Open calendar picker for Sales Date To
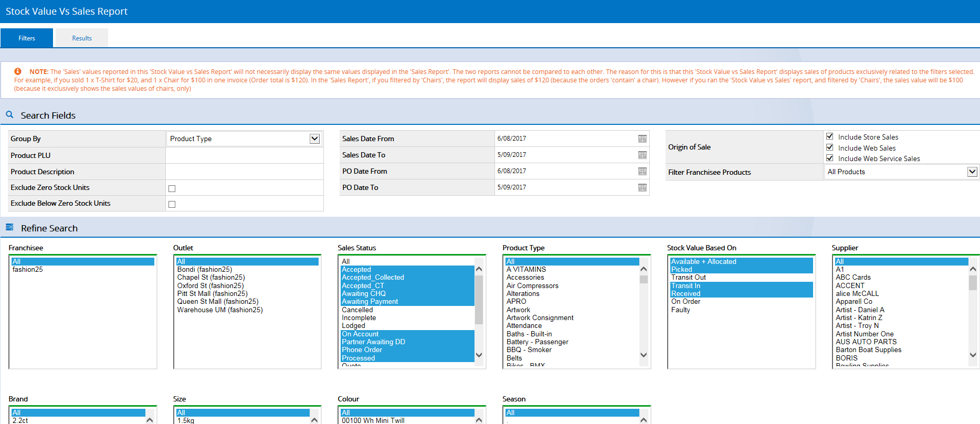 642,155
